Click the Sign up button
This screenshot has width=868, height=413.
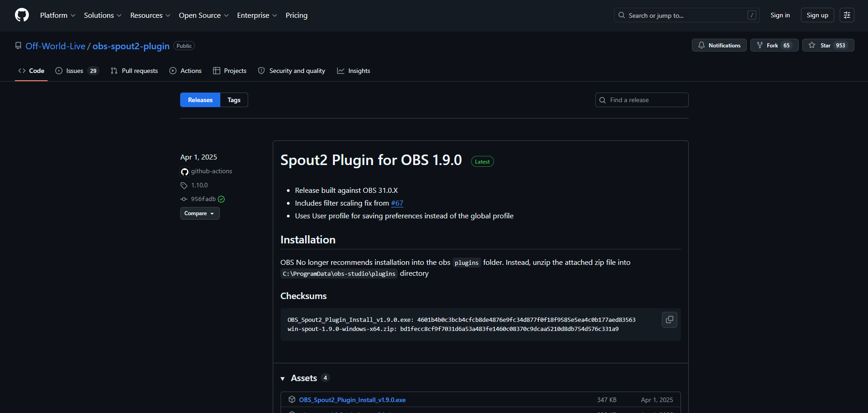pyautogui.click(x=817, y=15)
